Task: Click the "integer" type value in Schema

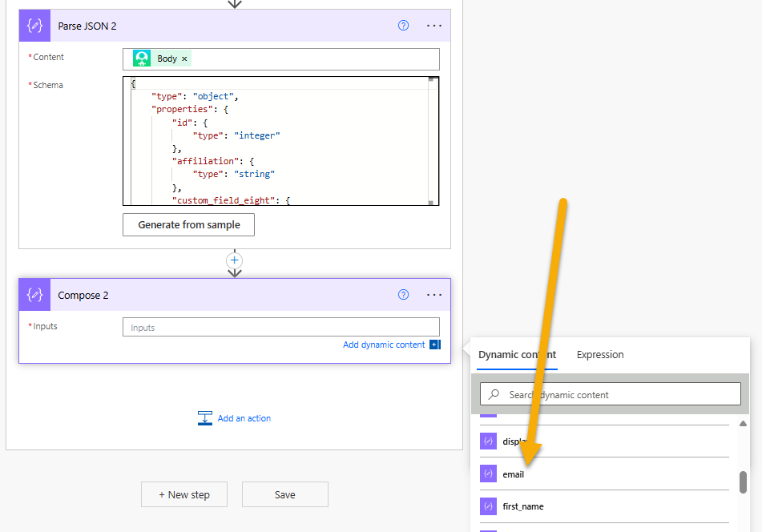Action: (x=257, y=135)
